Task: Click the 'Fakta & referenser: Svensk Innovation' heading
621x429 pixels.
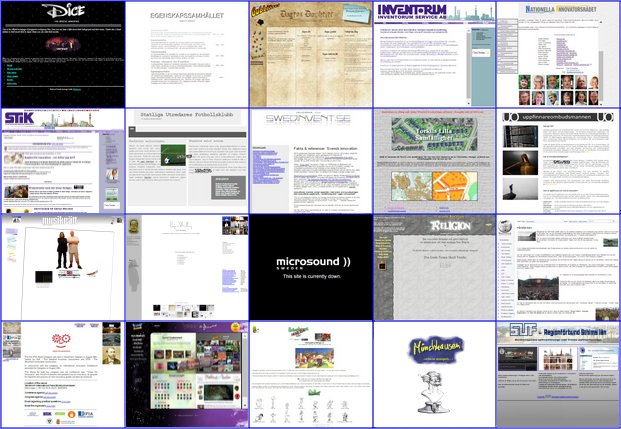Action: coord(326,149)
